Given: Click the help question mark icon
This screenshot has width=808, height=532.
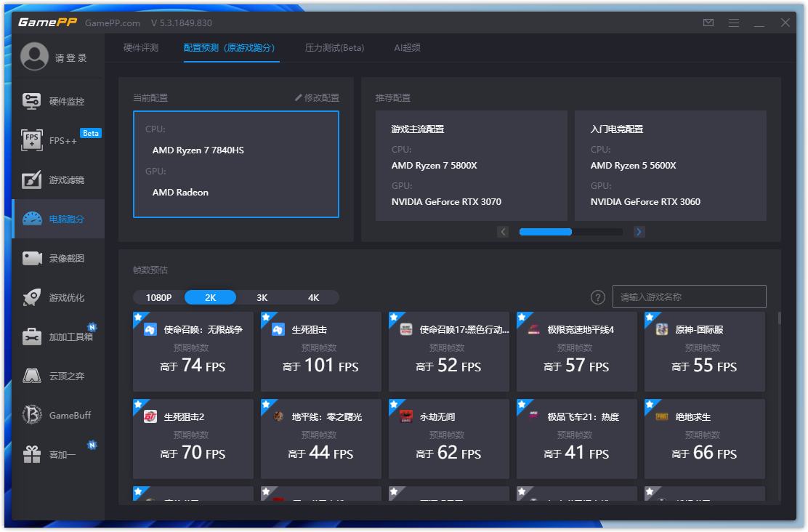Looking at the screenshot, I should tap(598, 297).
